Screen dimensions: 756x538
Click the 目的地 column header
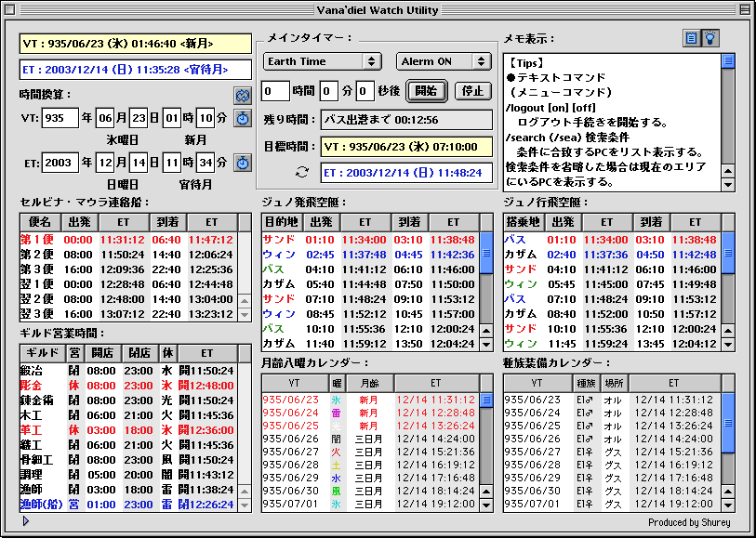pos(282,222)
